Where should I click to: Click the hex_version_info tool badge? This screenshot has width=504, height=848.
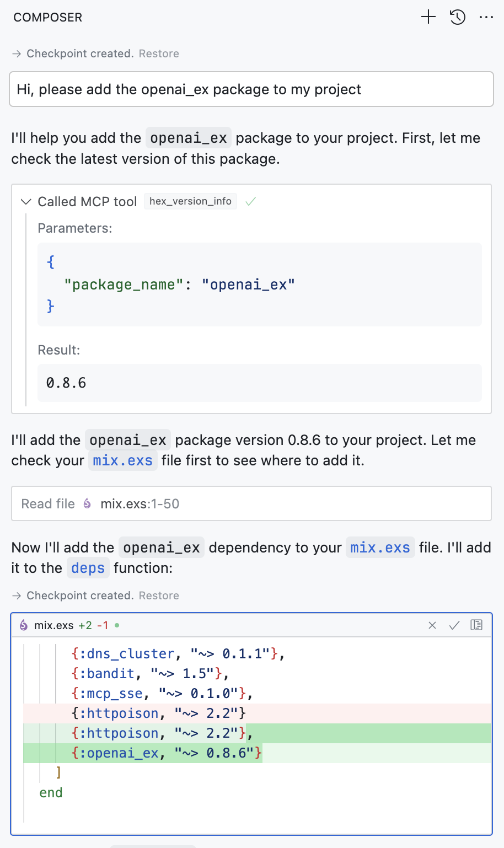[x=190, y=201]
